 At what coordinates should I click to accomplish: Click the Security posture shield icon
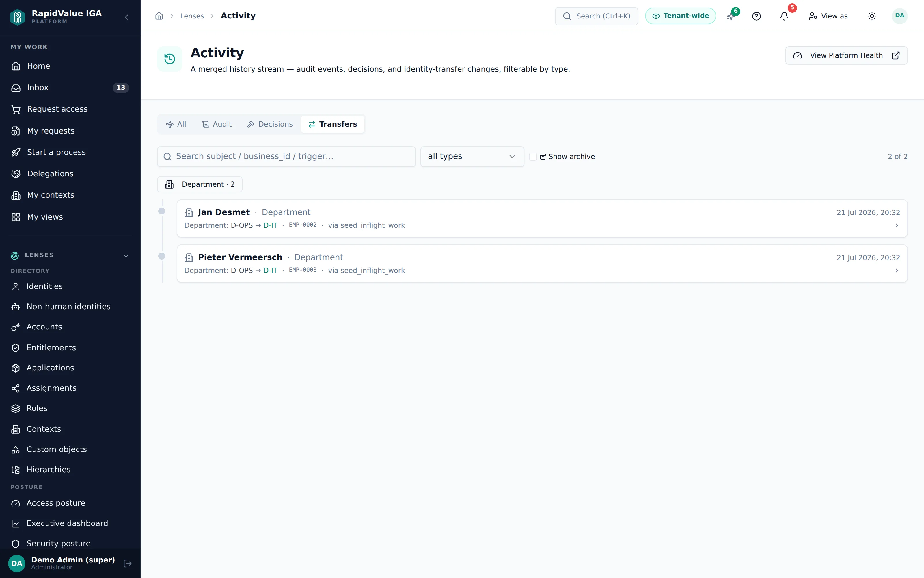coord(16,544)
